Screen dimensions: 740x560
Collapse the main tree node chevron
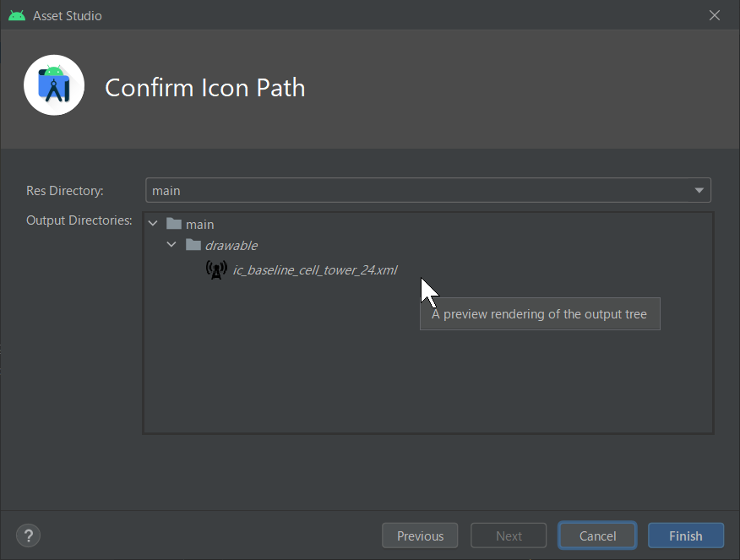pyautogui.click(x=153, y=224)
